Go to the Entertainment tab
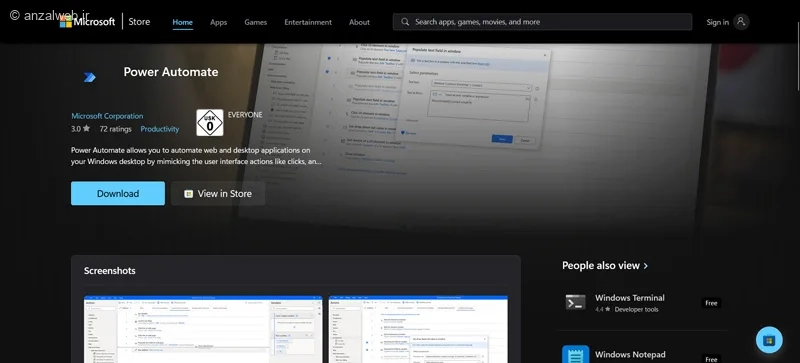The width and height of the screenshot is (800, 363). pos(308,22)
